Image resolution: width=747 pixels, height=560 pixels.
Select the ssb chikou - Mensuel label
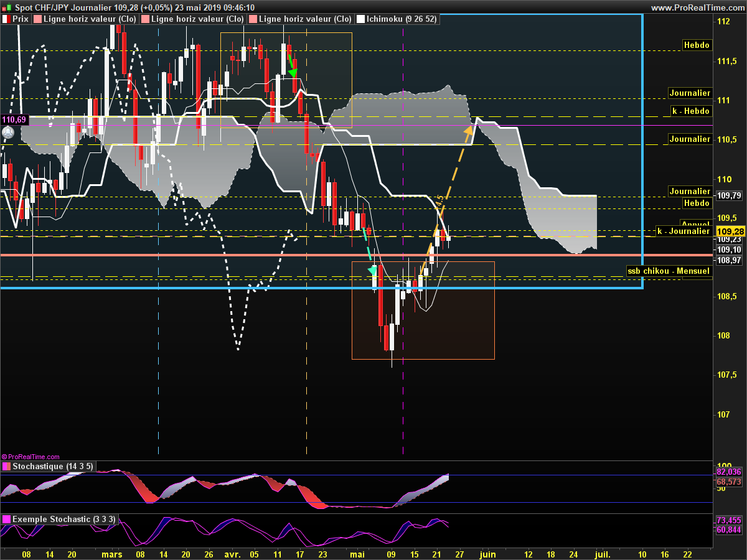tap(668, 271)
